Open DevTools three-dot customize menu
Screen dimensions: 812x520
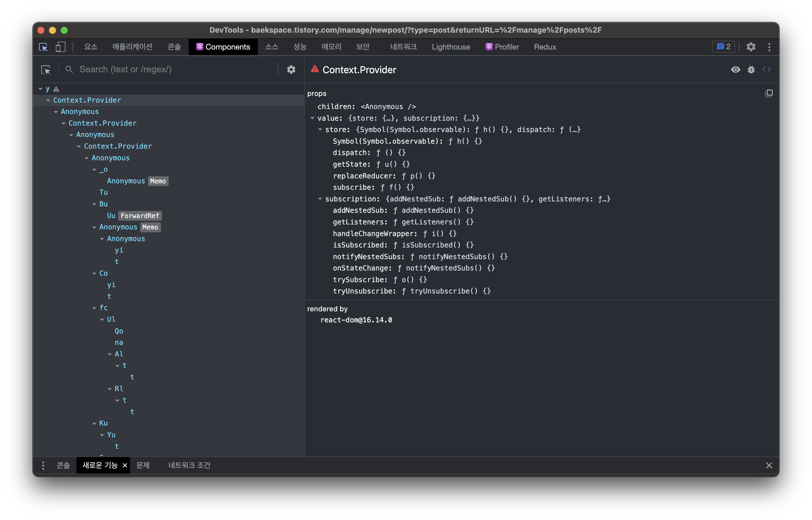pyautogui.click(x=769, y=47)
